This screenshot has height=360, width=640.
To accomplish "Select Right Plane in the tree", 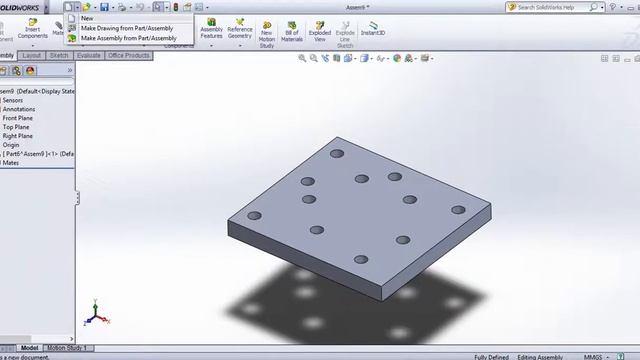I will 18,136.
